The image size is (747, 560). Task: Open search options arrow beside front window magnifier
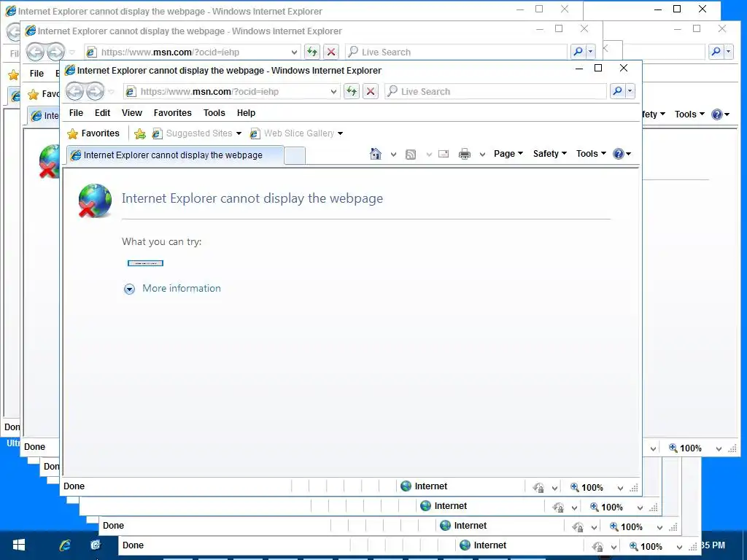click(x=630, y=91)
